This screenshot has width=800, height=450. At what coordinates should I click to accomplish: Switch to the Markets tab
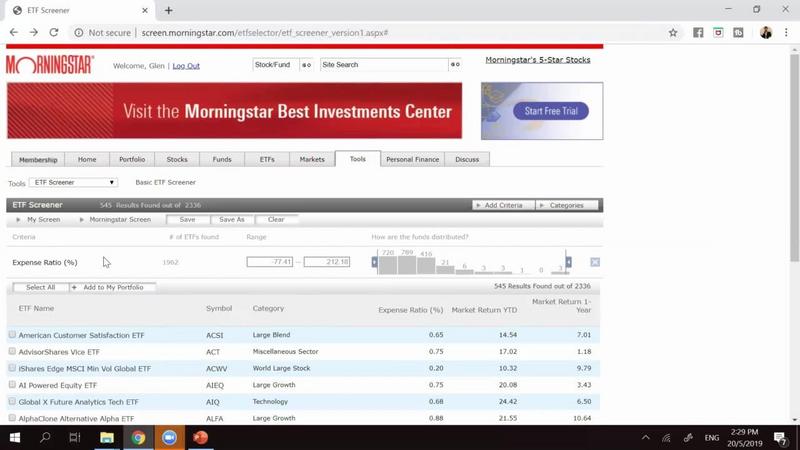312,160
